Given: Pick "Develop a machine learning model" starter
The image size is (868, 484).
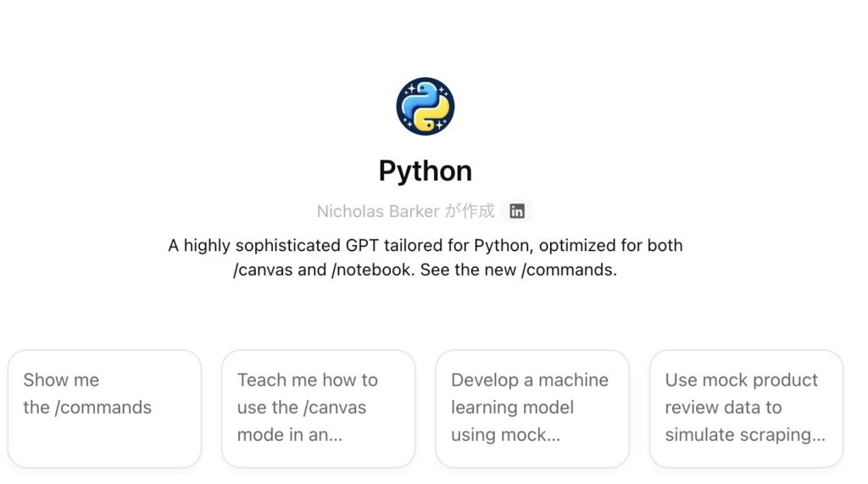Looking at the screenshot, I should [532, 409].
